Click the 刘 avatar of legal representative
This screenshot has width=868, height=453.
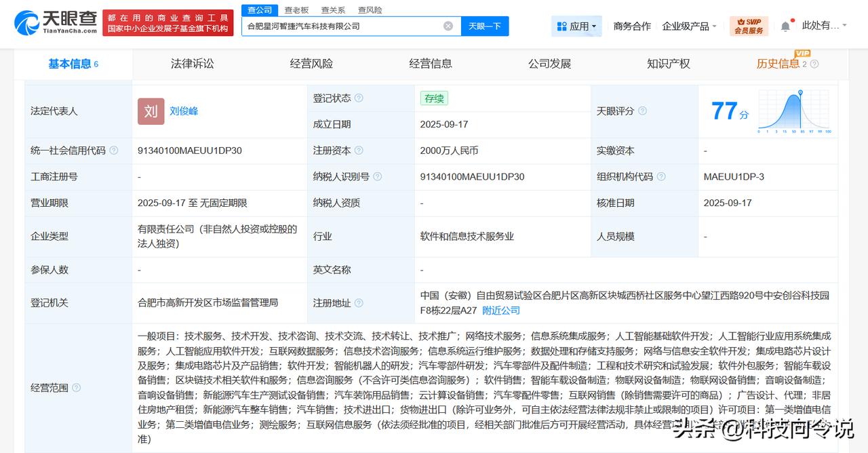[x=151, y=111]
